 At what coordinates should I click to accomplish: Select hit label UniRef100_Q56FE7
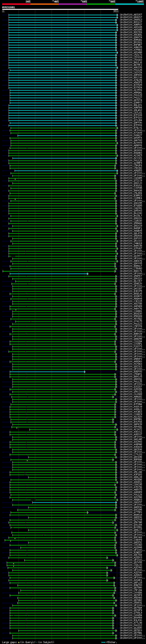[x=131, y=276]
